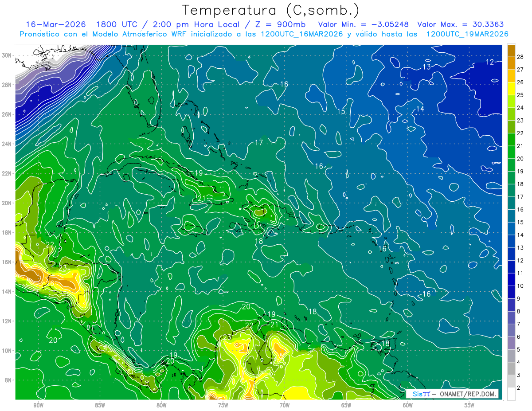Screen dimensions: 532x411
Task: Click the "1200UTC_19MAR2026" valid-until text
Action: pyautogui.click(x=467, y=34)
